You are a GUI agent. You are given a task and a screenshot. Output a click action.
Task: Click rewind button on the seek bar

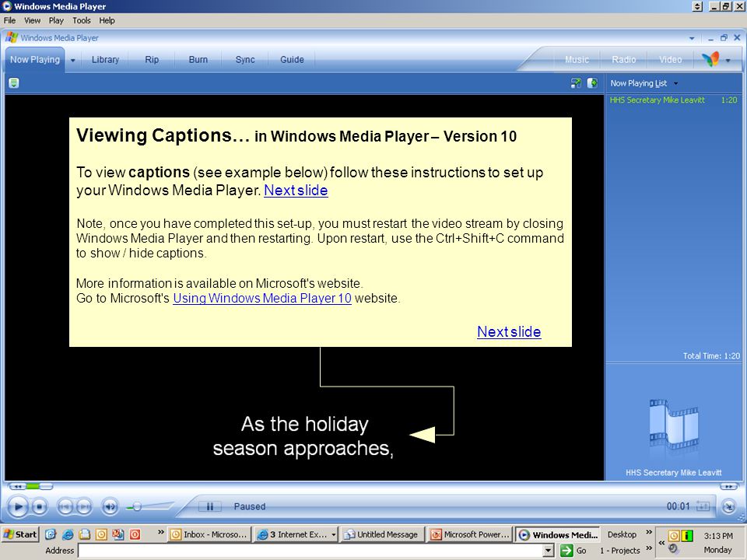click(17, 486)
